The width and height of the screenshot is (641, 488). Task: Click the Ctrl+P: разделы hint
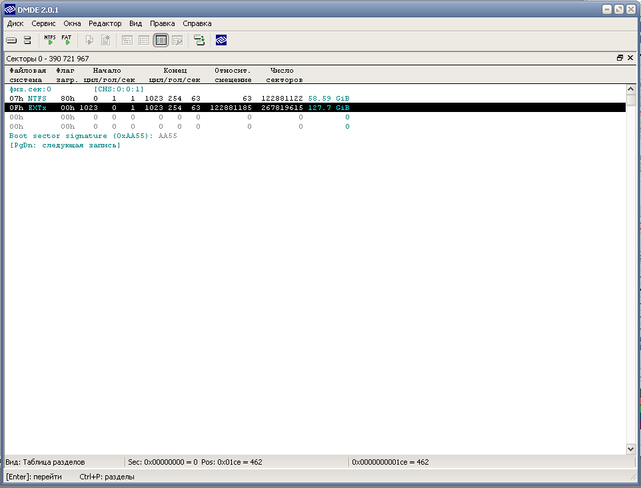(x=107, y=477)
